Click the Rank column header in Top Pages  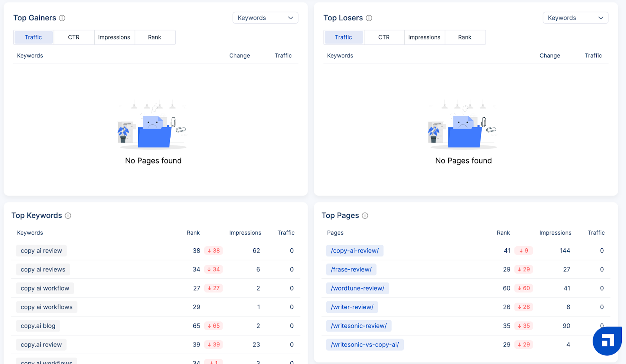pos(504,233)
